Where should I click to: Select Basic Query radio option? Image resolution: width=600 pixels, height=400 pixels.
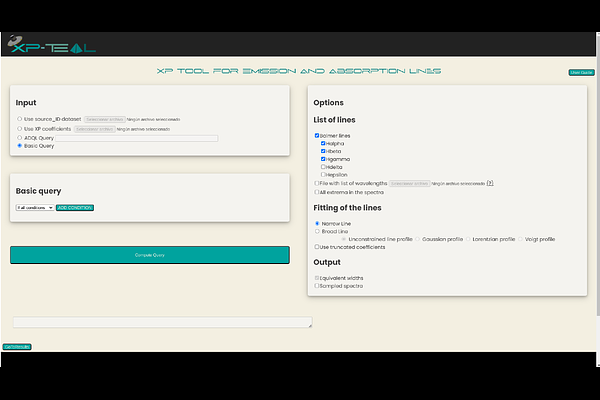point(20,145)
